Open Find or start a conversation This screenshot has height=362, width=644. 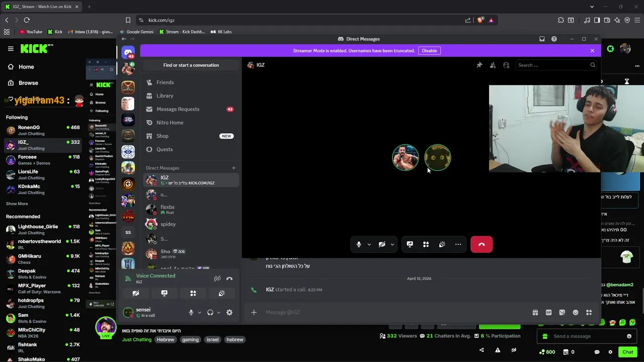[x=191, y=65]
